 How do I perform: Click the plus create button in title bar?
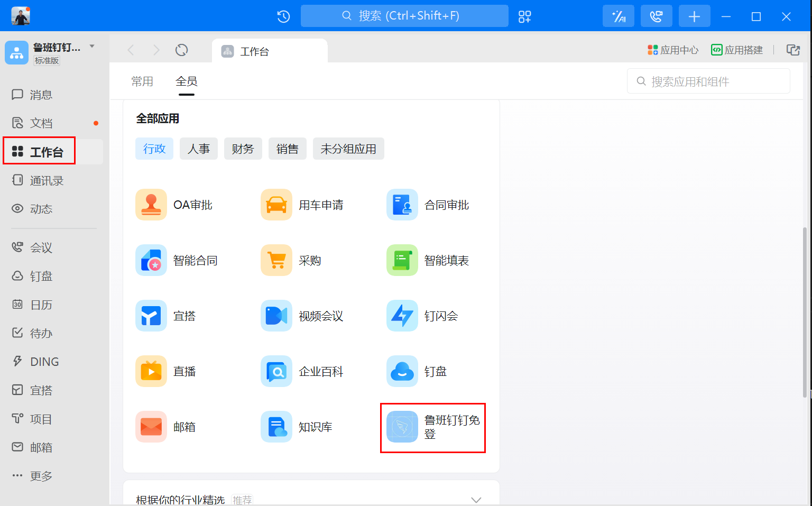[695, 16]
